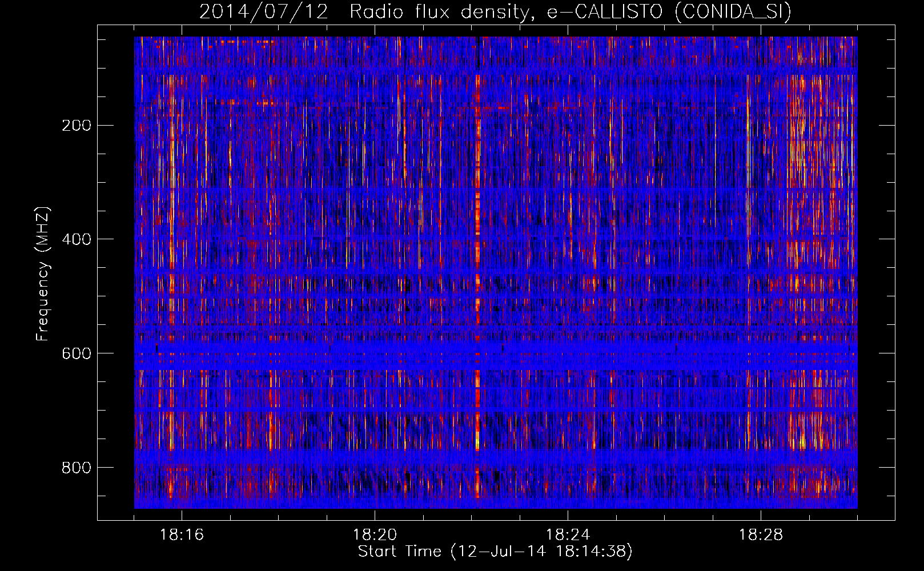924x571 pixels.
Task: Click the 18:20 time tick label
Action: coord(375,534)
